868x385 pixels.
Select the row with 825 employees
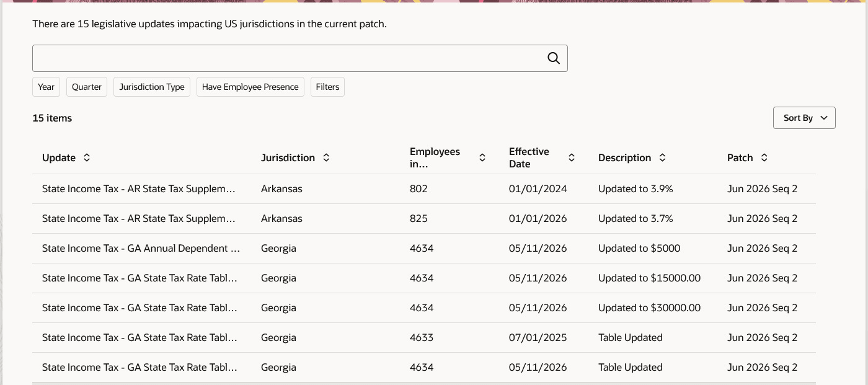tap(424, 218)
